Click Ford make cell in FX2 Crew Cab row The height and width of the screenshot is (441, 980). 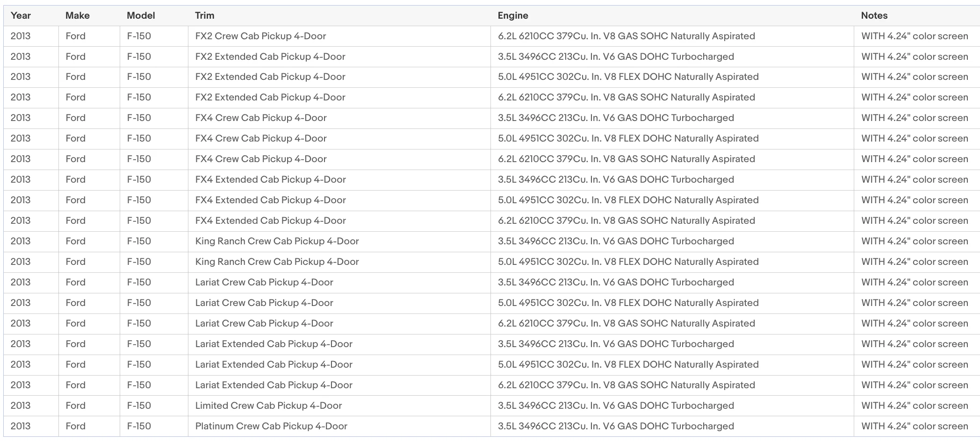click(x=89, y=36)
